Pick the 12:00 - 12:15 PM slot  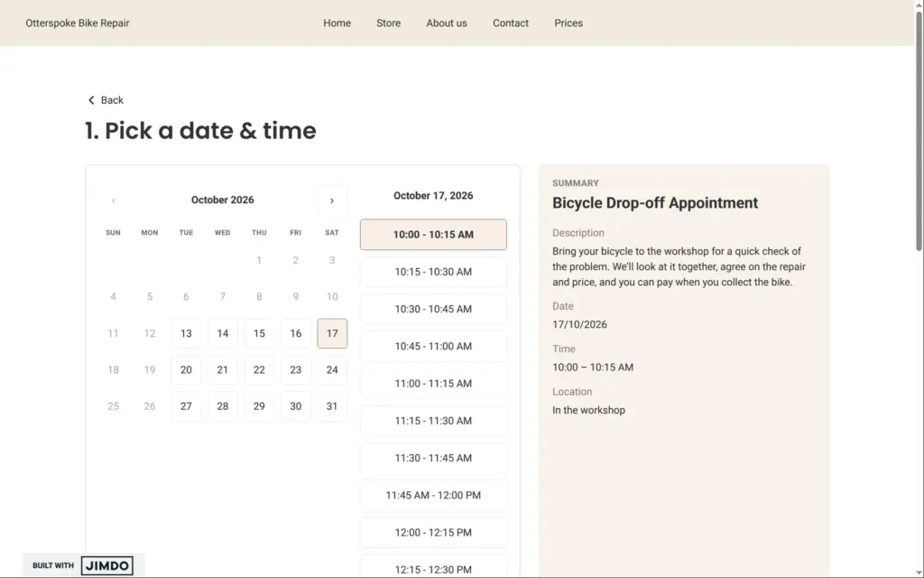(x=433, y=533)
